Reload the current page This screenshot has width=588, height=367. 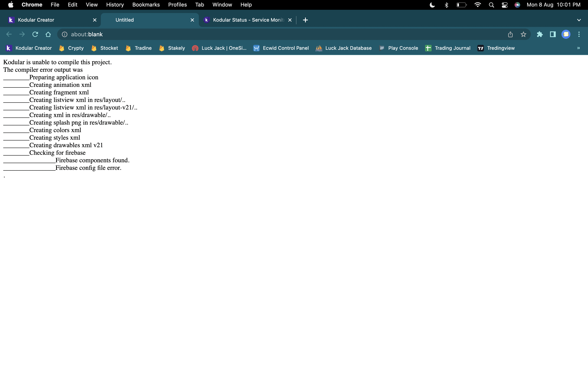[x=35, y=34]
